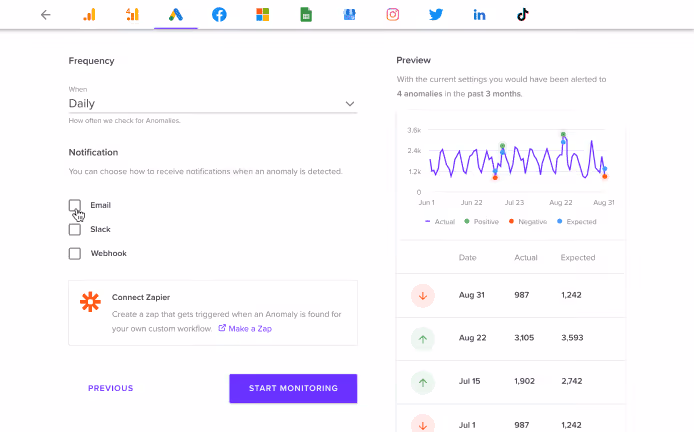Select the Aug 22 date cell

[x=472, y=338]
